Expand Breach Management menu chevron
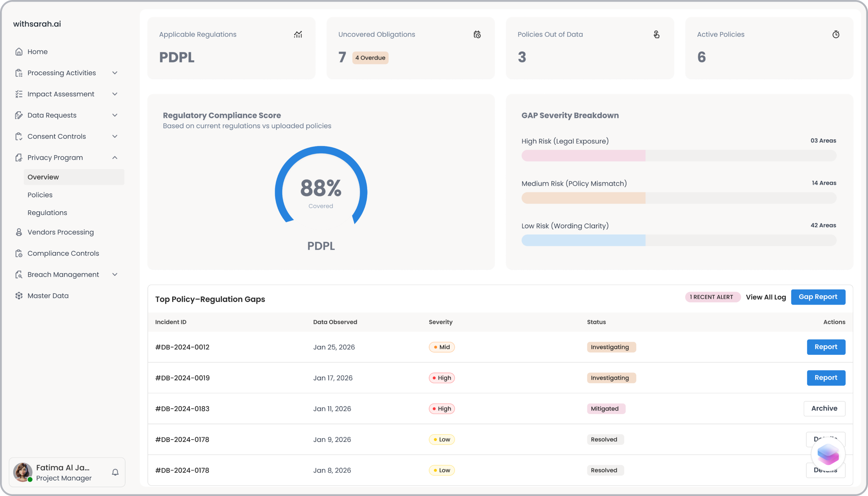 coord(115,274)
